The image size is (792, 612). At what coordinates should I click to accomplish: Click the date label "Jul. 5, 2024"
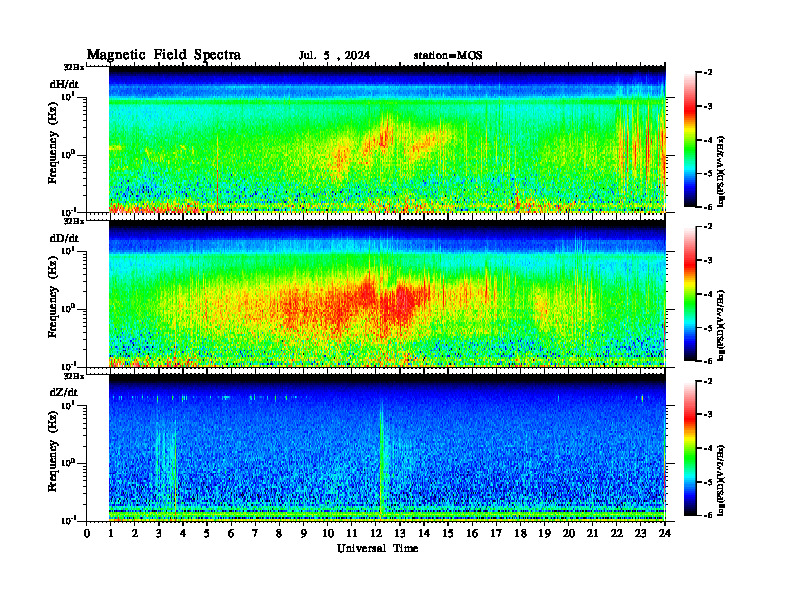click(x=334, y=56)
